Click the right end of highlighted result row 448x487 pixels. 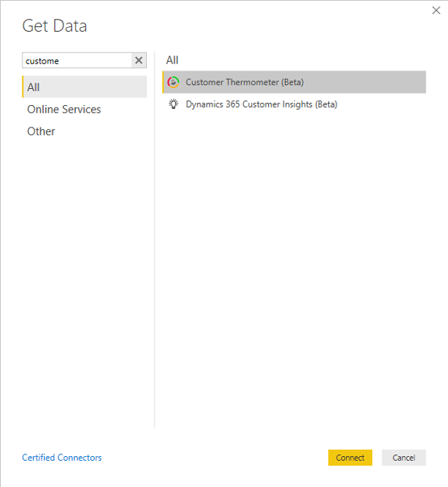pos(416,82)
